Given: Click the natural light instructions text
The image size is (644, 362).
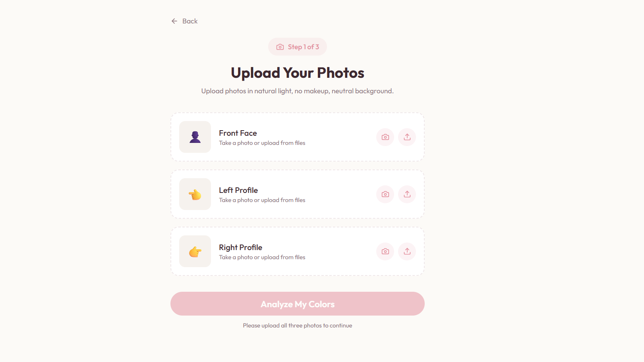Looking at the screenshot, I should coord(298,91).
